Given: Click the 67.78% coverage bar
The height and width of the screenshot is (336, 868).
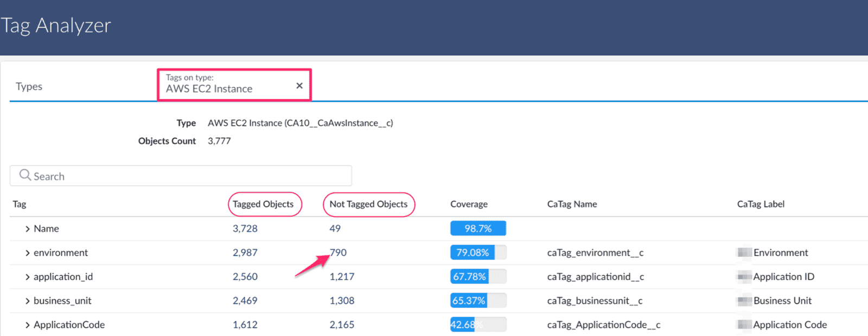Looking at the screenshot, I should coord(478,276).
